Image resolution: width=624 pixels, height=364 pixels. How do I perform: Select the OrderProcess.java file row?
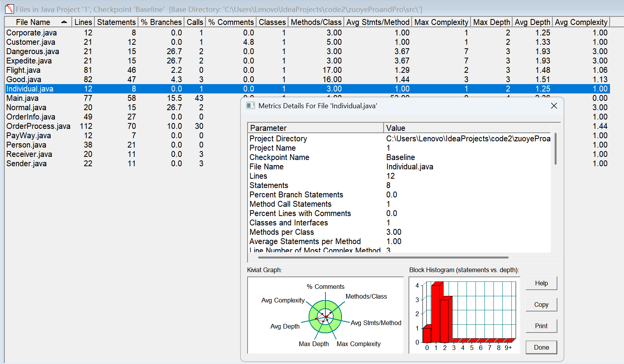[123, 126]
